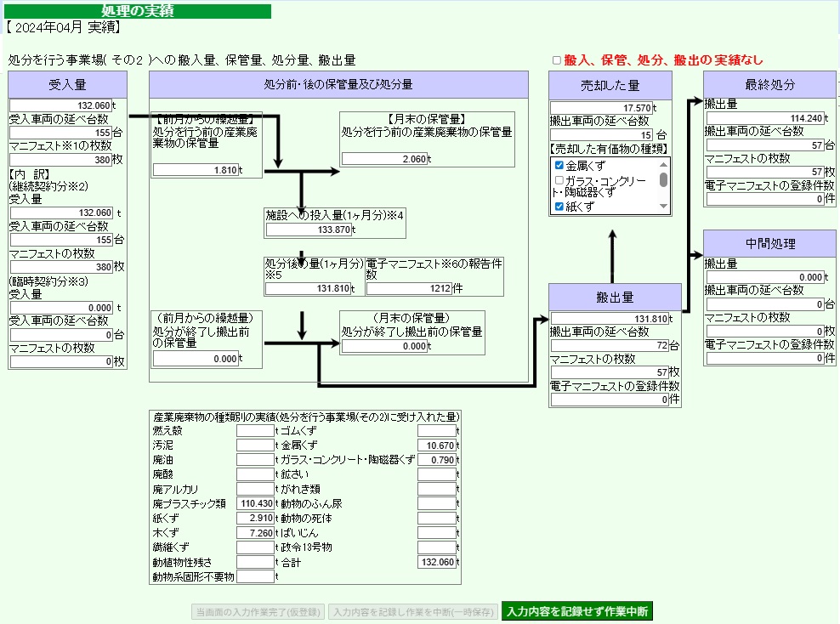Tick the 搬入、保管、処分、搬出の実績なし checkbox
The height and width of the screenshot is (624, 840).
pyautogui.click(x=557, y=60)
